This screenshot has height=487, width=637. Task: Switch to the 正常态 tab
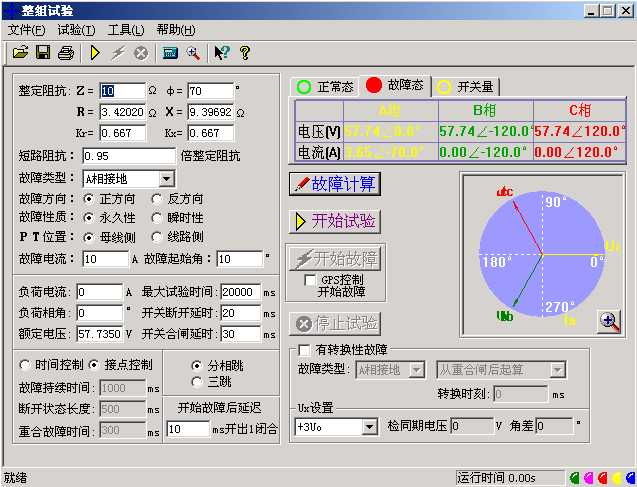[x=324, y=87]
